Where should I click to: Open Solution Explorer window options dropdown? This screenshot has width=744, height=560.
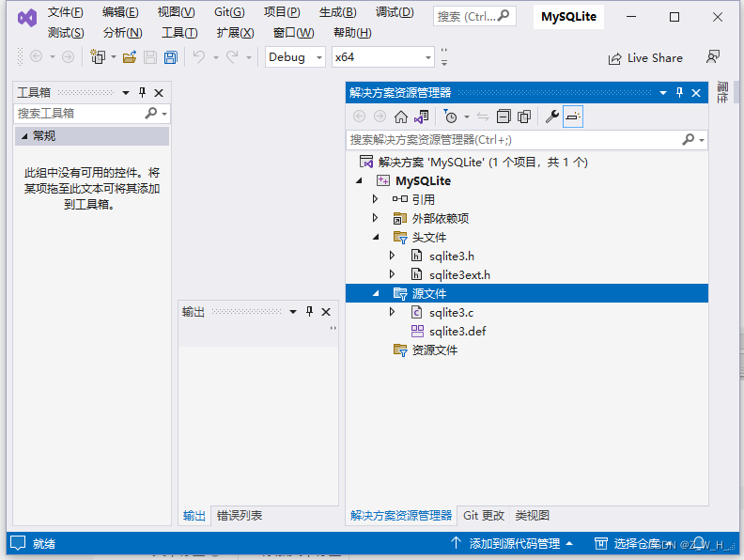pos(663,92)
